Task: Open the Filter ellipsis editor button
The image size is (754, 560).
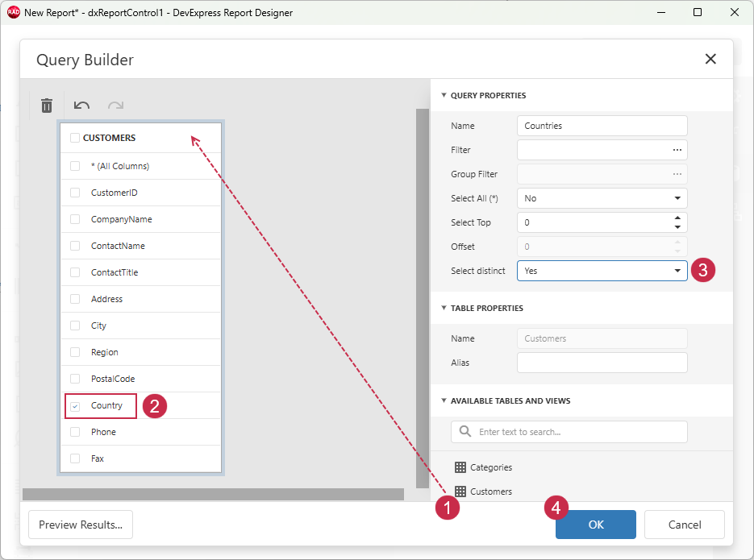Action: click(x=677, y=150)
